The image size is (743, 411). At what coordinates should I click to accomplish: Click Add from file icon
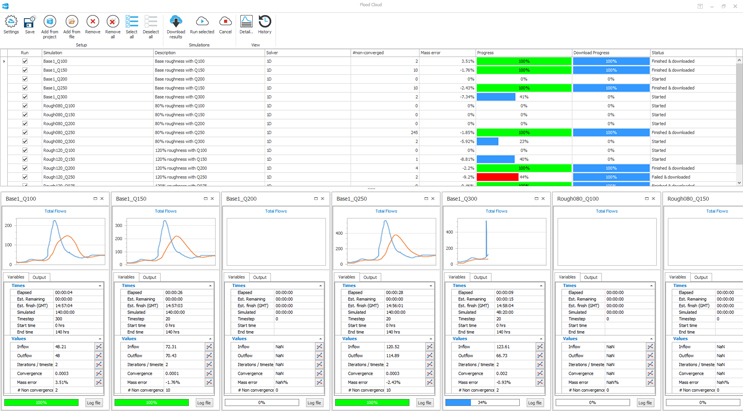click(x=71, y=24)
